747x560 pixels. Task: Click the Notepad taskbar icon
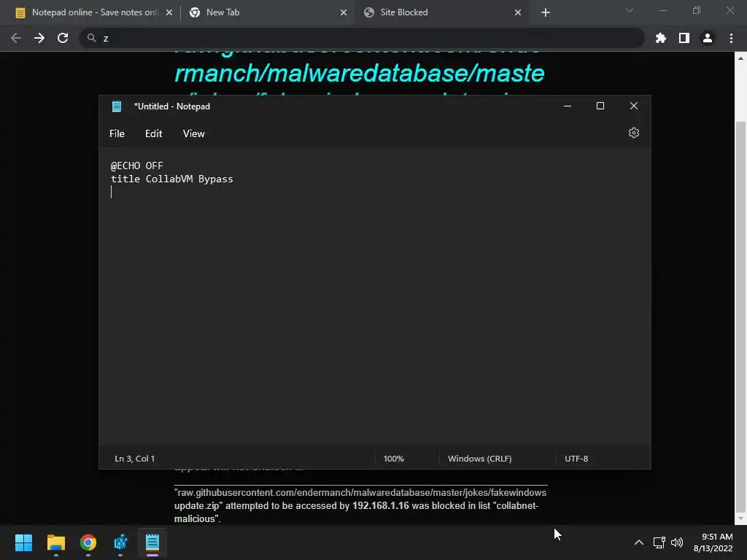[x=152, y=542]
